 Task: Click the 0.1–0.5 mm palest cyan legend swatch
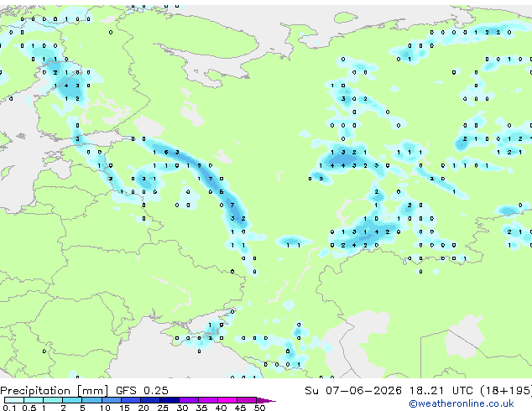click(x=14, y=400)
